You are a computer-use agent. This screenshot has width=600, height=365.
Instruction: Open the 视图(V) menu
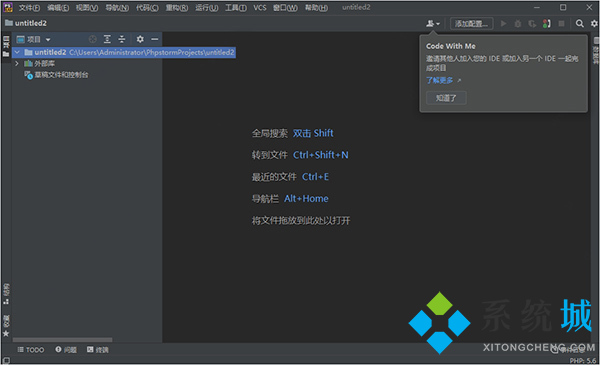[87, 8]
